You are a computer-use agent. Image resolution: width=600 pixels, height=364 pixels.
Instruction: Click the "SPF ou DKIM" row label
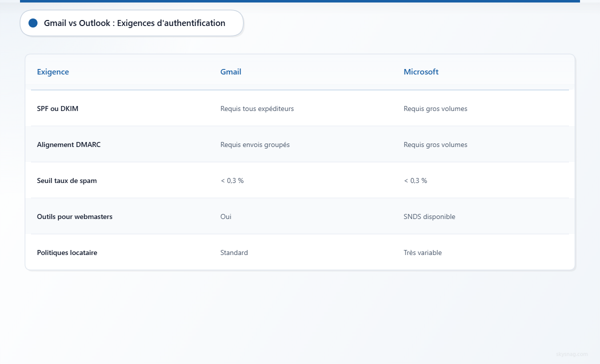pyautogui.click(x=57, y=108)
